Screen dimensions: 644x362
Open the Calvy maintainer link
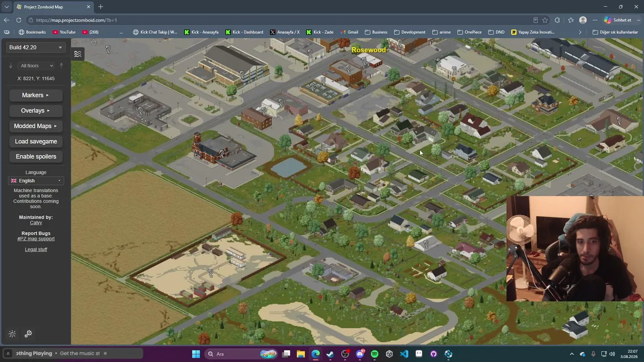pyautogui.click(x=36, y=223)
